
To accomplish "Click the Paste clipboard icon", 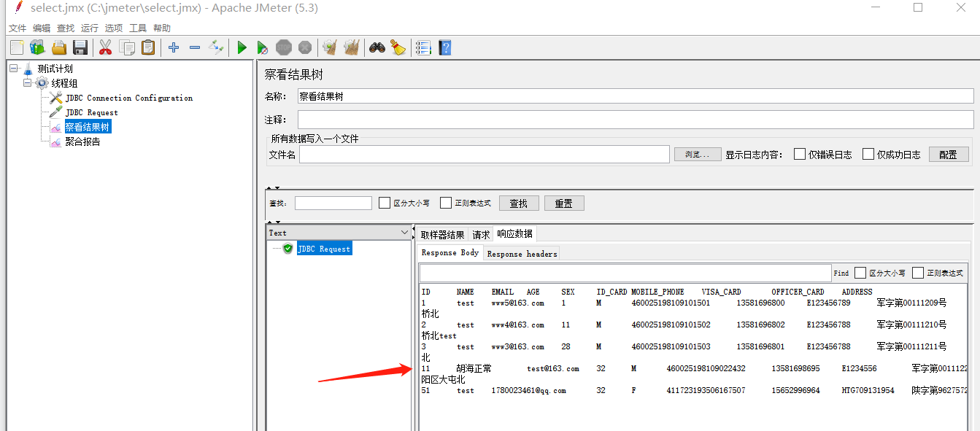I will 148,47.
